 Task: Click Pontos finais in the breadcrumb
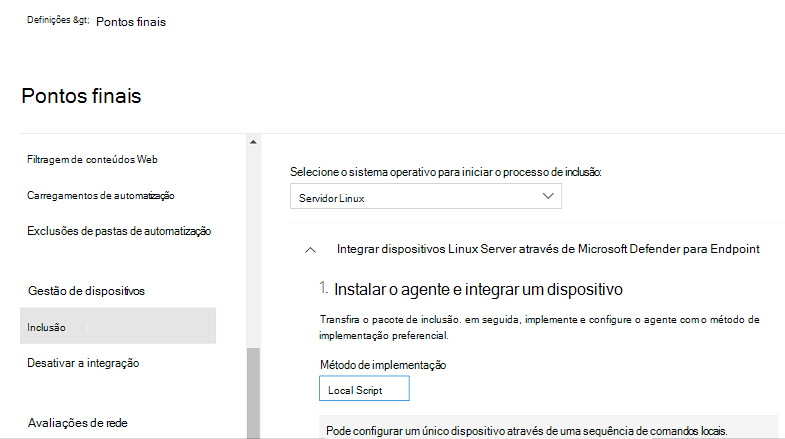coord(131,22)
